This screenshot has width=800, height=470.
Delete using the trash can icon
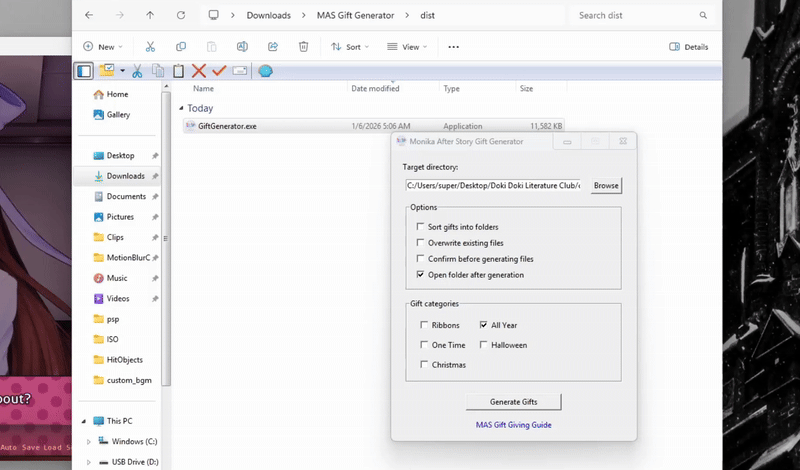click(x=304, y=47)
